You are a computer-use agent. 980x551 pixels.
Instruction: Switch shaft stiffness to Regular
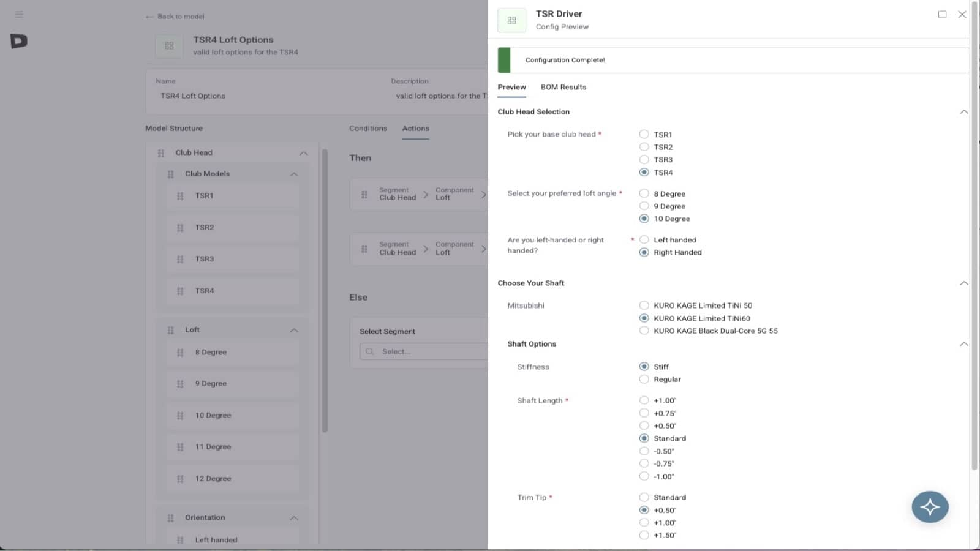point(644,379)
